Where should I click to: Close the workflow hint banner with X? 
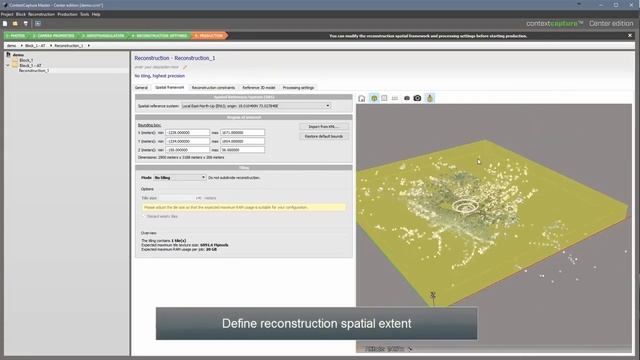pyautogui.click(x=630, y=36)
